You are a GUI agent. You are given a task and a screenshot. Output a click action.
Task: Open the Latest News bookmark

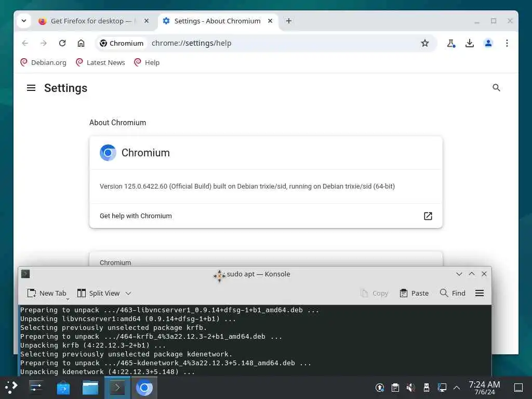pyautogui.click(x=100, y=62)
